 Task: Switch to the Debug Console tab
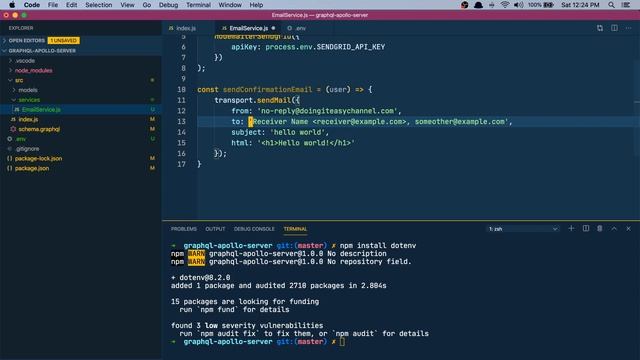(x=254, y=229)
